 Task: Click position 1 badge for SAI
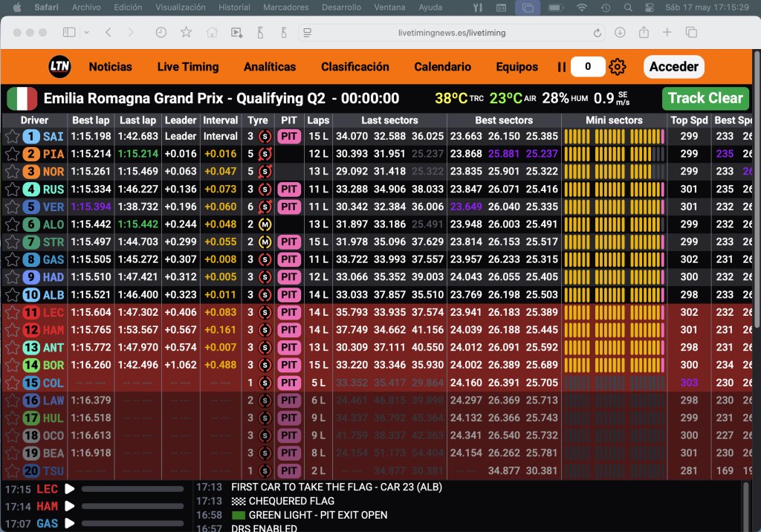point(31,137)
